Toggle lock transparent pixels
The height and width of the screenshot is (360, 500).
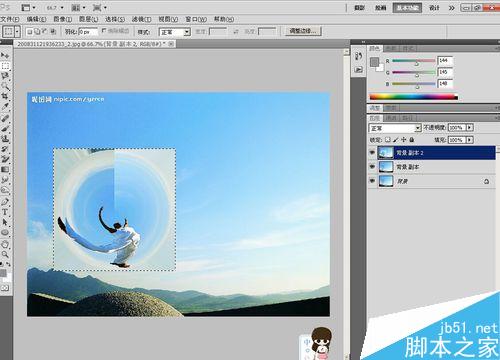point(388,140)
